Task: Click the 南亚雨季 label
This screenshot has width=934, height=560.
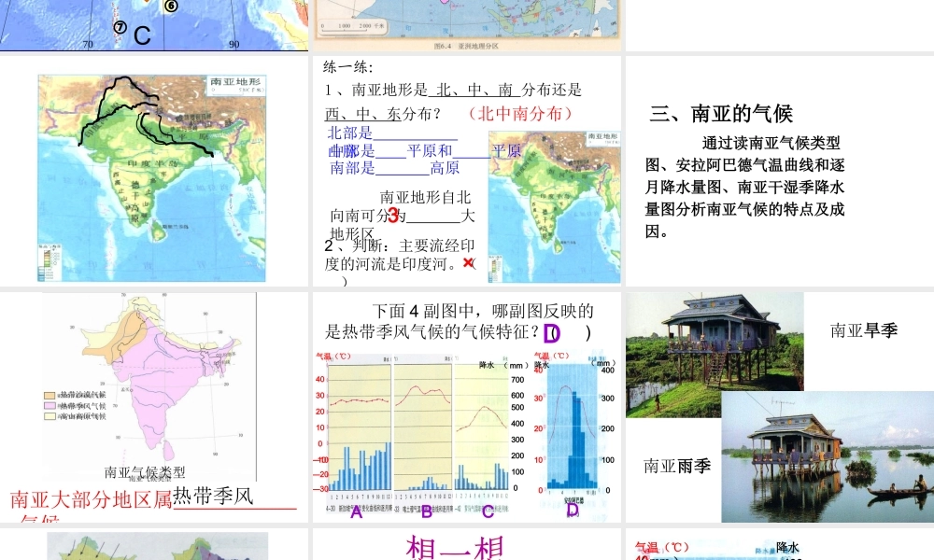Action: (677, 466)
